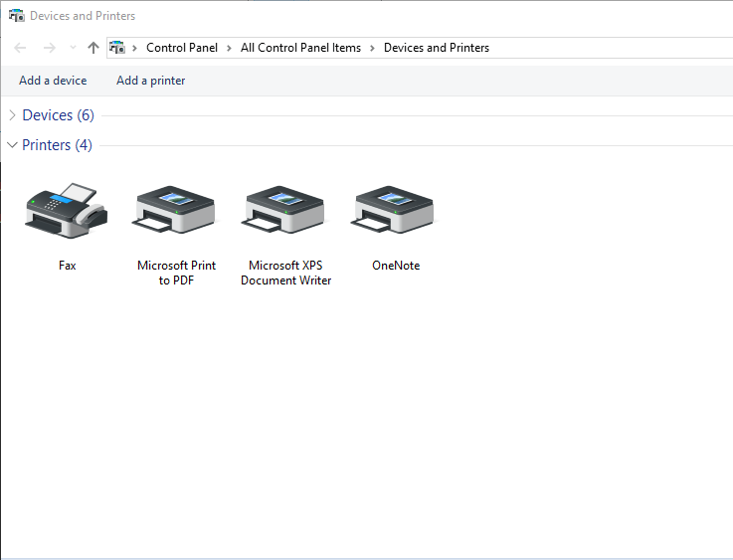The image size is (733, 560).
Task: Click the Microsoft Print to PDF label
Action: [176, 273]
